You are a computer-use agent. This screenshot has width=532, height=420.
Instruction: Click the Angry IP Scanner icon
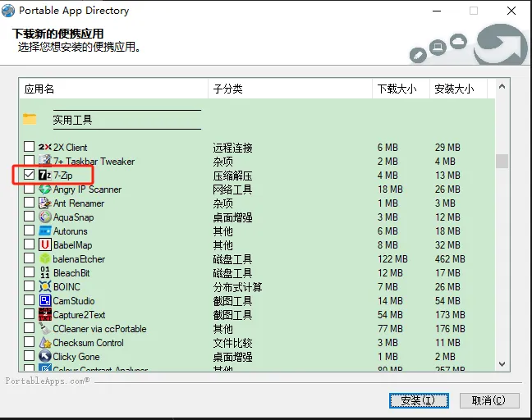(45, 189)
